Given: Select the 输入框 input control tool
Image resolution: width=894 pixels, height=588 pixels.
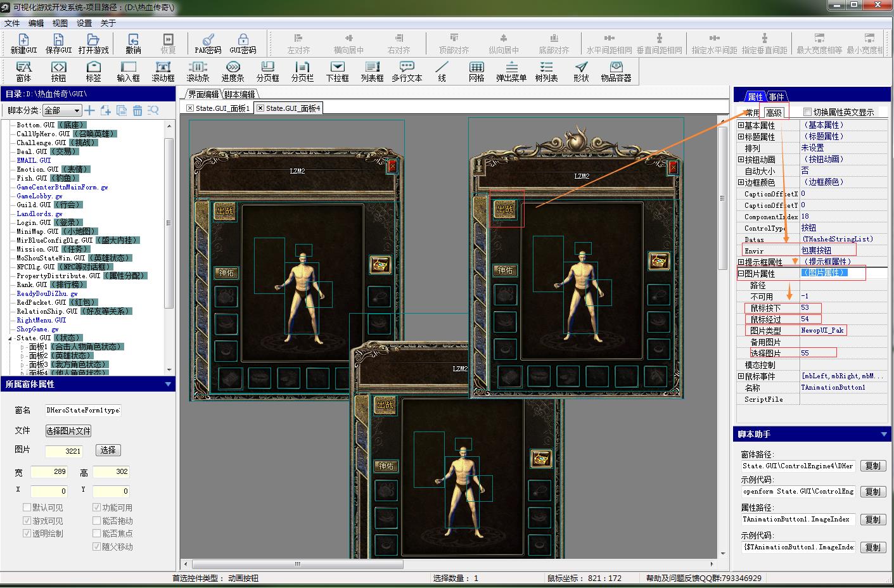Looking at the screenshot, I should click(128, 72).
